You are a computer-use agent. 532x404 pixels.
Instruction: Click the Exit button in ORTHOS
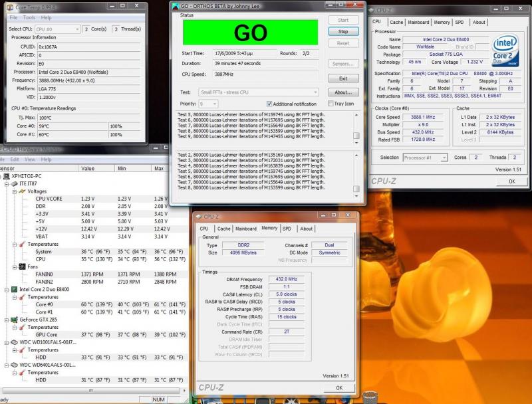[x=343, y=78]
